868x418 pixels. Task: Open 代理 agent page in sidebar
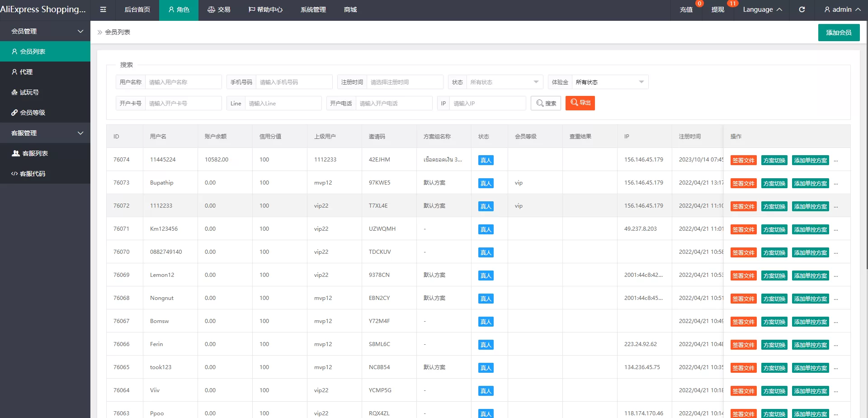pyautogui.click(x=26, y=72)
